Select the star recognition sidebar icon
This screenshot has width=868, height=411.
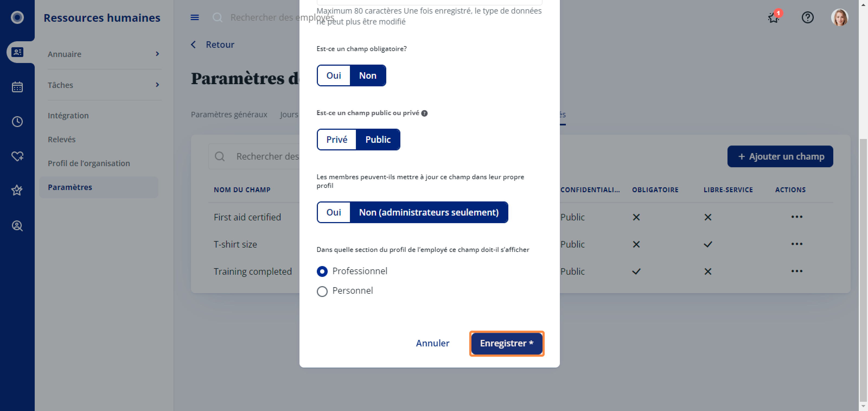17,191
